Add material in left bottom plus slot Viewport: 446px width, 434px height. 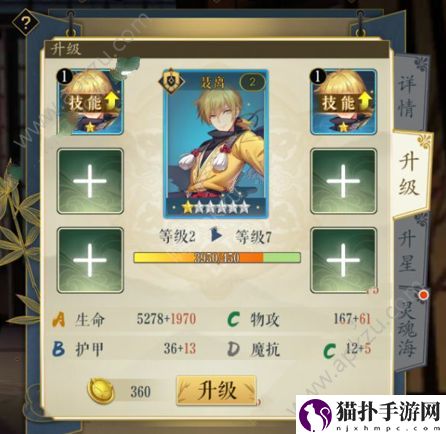tap(90, 260)
